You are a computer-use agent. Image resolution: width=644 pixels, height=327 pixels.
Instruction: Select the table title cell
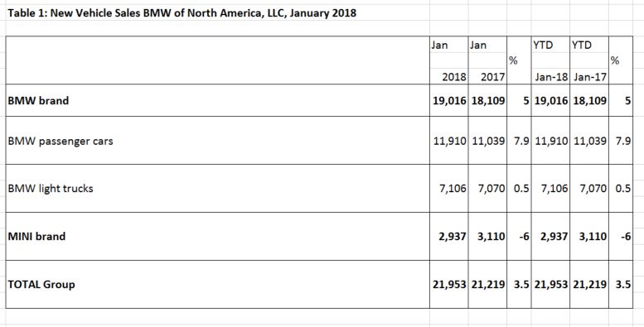182,13
